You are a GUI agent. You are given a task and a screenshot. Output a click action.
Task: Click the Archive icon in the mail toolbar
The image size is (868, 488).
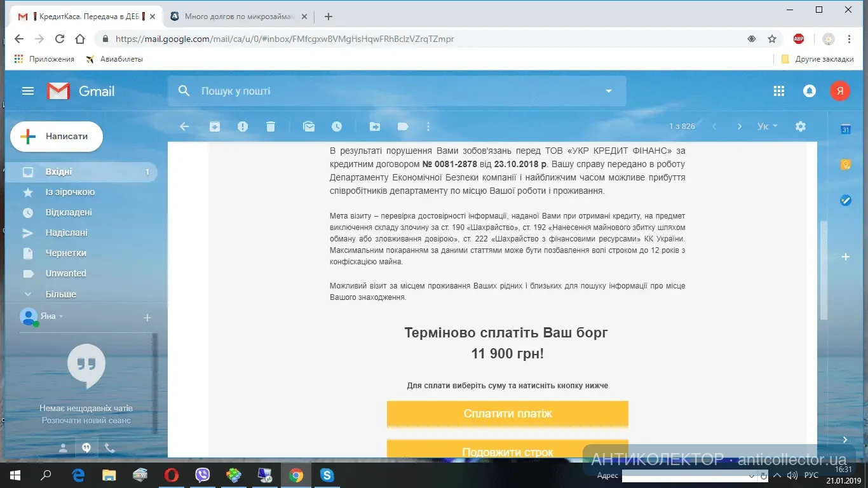tap(215, 126)
